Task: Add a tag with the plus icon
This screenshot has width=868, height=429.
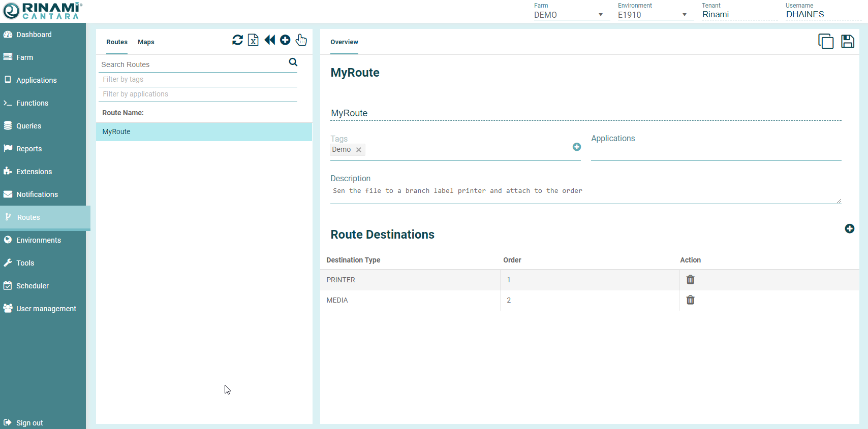Action: [x=577, y=147]
